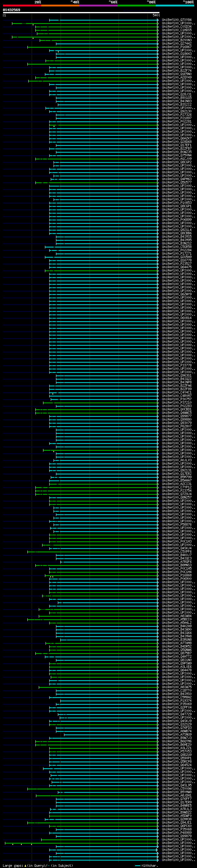
Task: Select label UniRef100_B2ZF74
Action: click(x=177, y=71)
